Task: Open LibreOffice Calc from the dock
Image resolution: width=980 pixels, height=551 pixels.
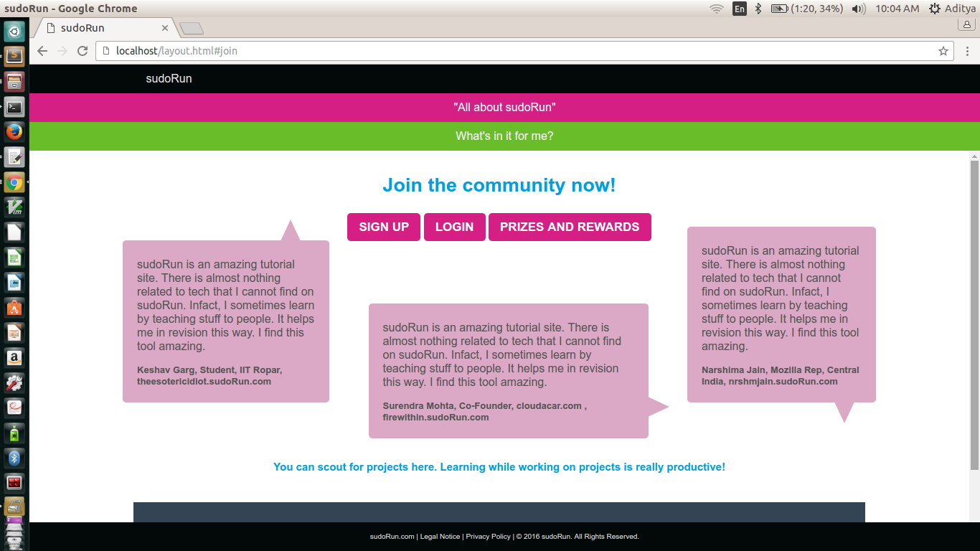Action: coord(14,258)
